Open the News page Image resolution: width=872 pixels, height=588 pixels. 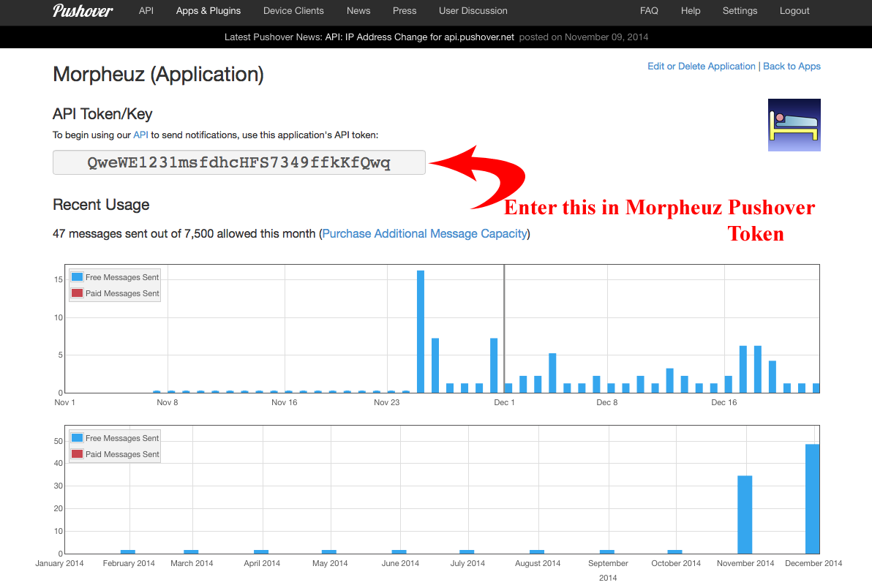pos(358,10)
